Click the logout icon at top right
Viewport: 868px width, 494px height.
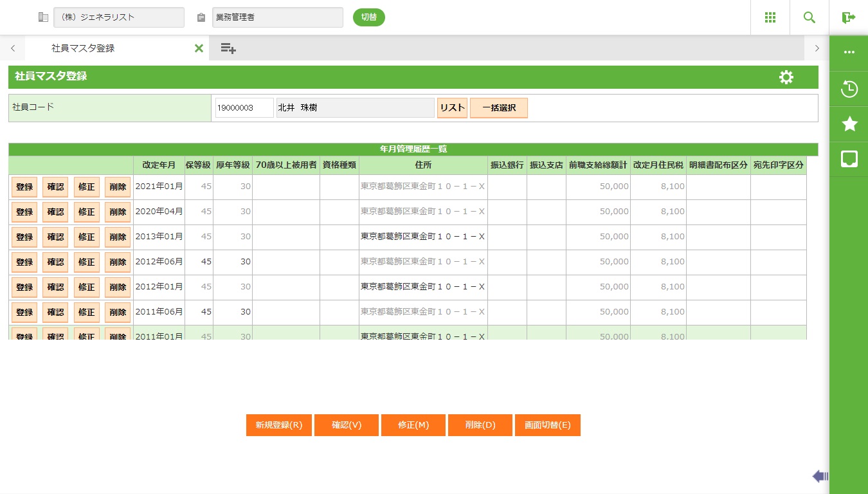point(849,17)
